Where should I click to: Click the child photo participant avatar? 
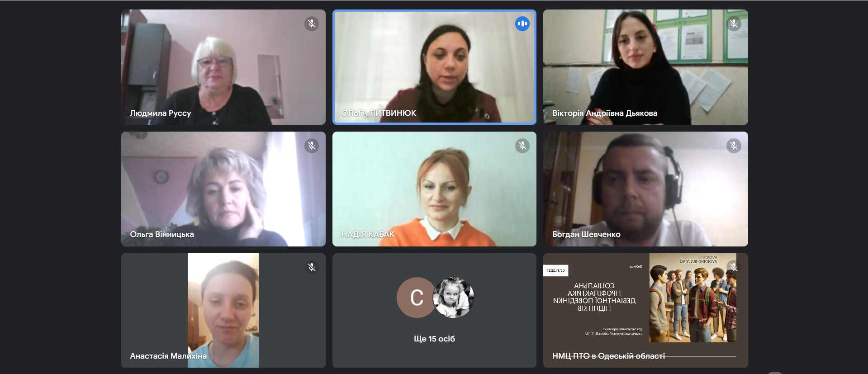tap(453, 298)
